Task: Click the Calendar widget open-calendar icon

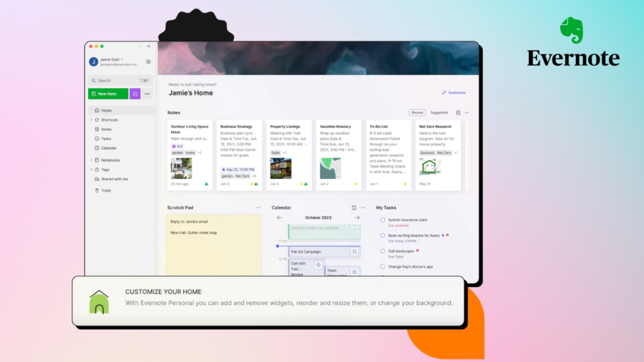Action: tap(353, 207)
